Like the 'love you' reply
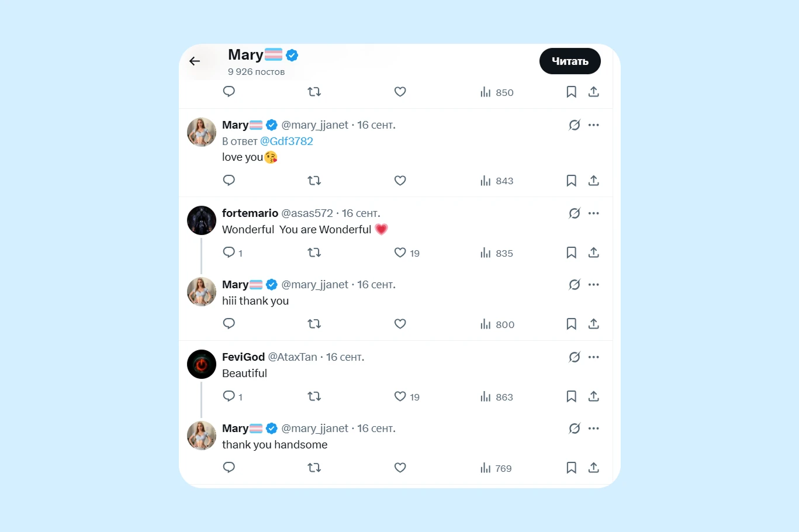The width and height of the screenshot is (799, 532). (400, 181)
